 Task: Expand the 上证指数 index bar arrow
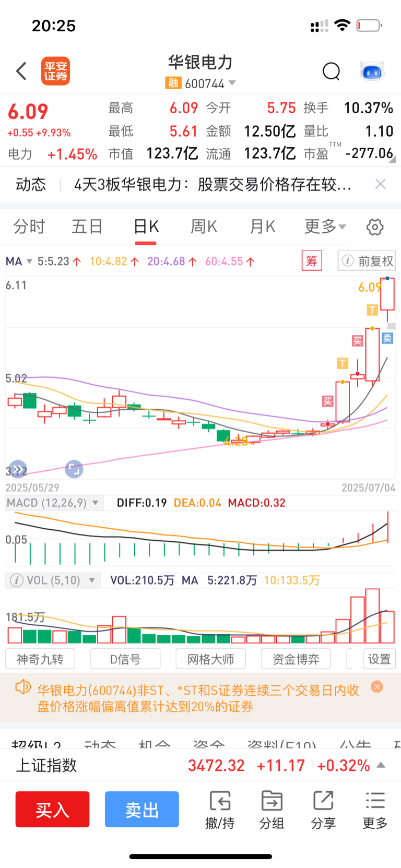click(x=381, y=765)
